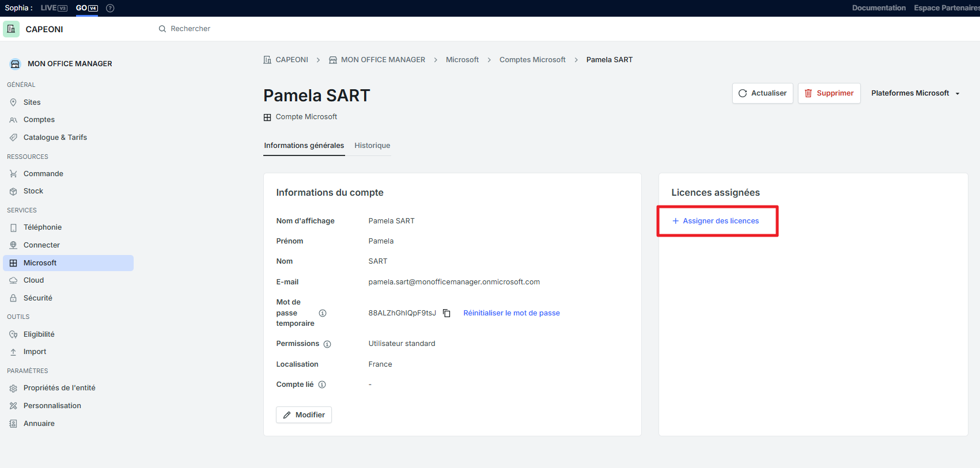Click the Compte Microsoft grid icon under title
This screenshot has width=980, height=468.
click(x=267, y=117)
